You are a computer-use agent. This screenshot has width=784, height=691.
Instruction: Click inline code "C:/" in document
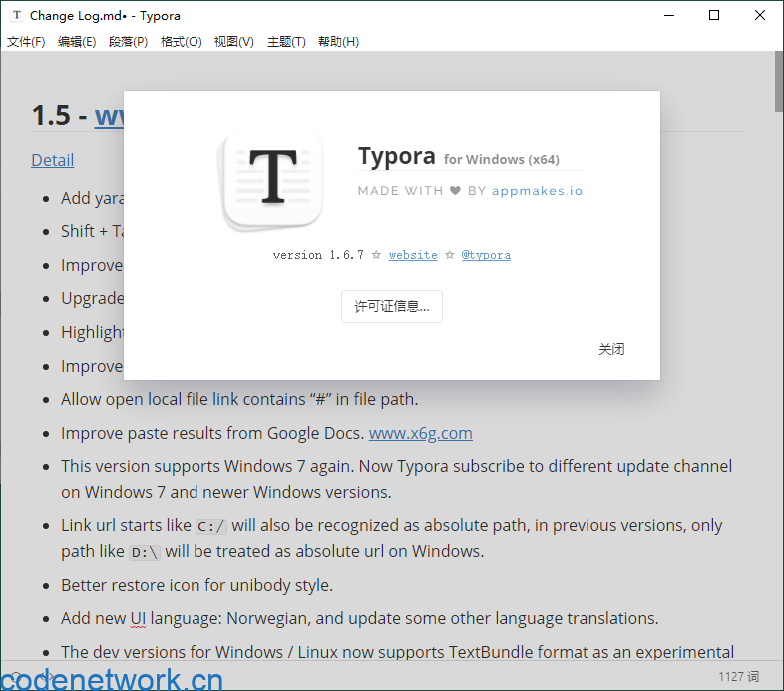211,527
